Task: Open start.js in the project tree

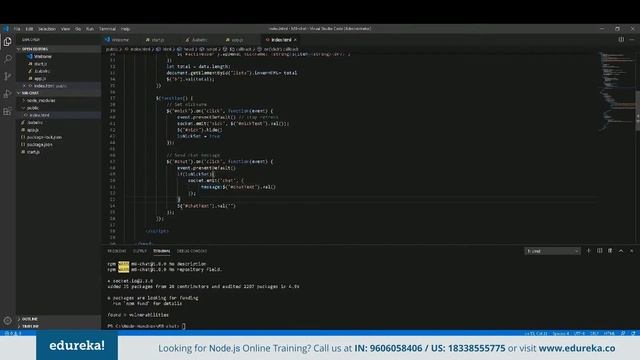Action: point(58,152)
